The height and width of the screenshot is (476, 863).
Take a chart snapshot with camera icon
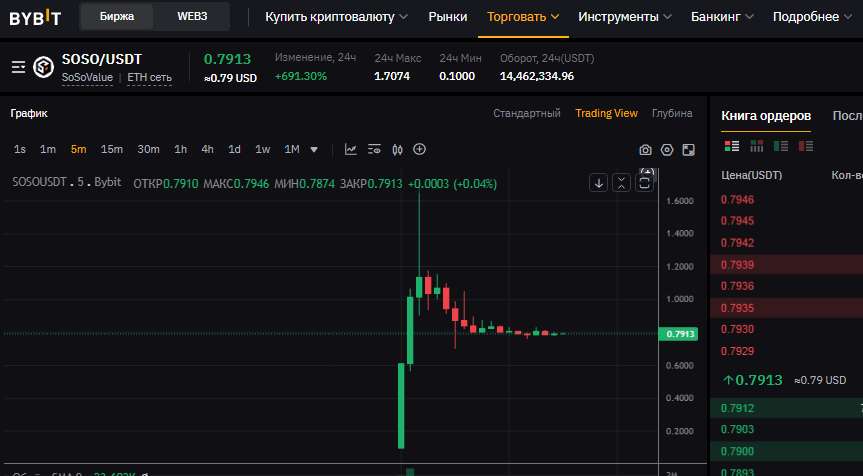(x=645, y=150)
